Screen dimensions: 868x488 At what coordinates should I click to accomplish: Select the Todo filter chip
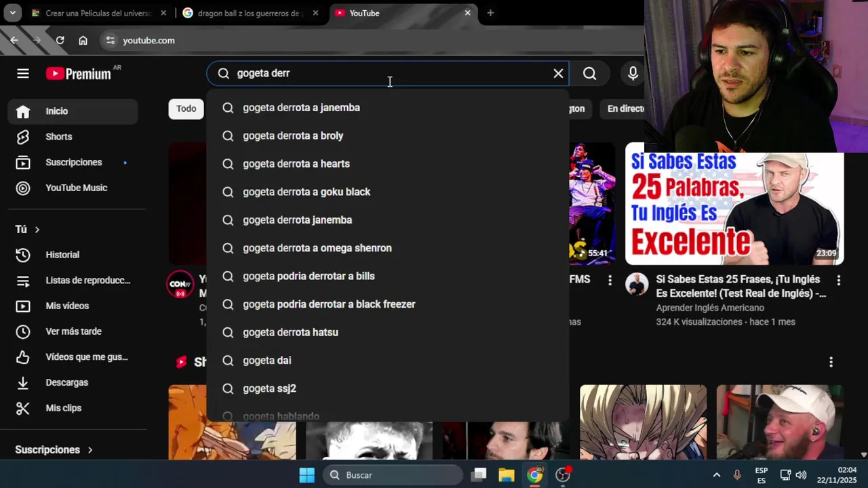tap(186, 108)
